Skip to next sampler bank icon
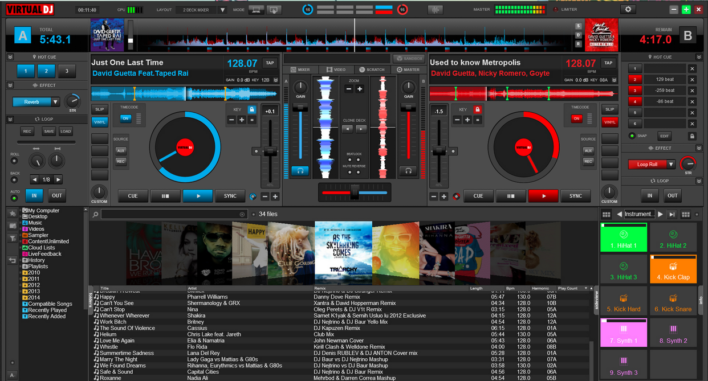Viewport: 708px width, 381px height. (672, 214)
